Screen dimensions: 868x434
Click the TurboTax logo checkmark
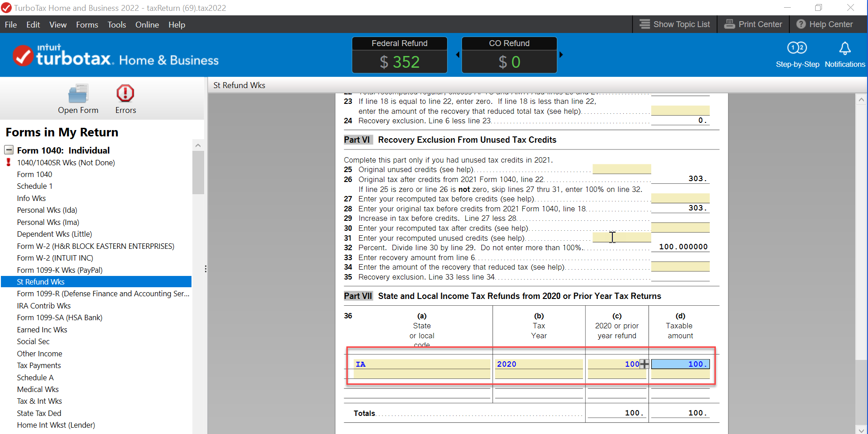23,56
